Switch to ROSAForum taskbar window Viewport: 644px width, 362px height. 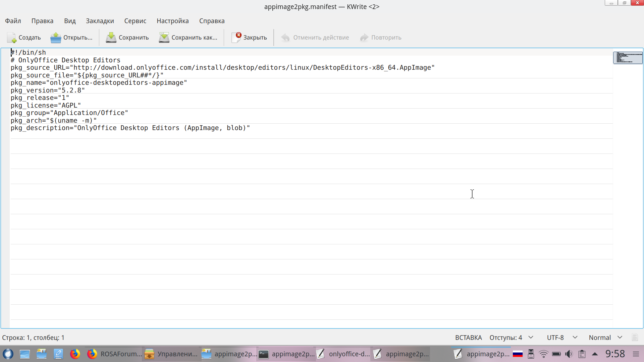tap(114, 354)
